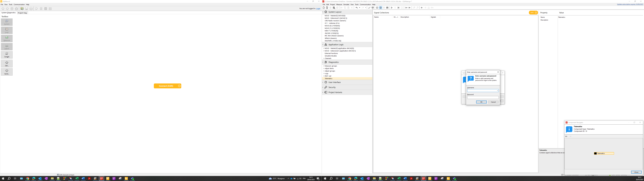Open the Add button dropdown arrow
This screenshot has width=644, height=181.
536,12
